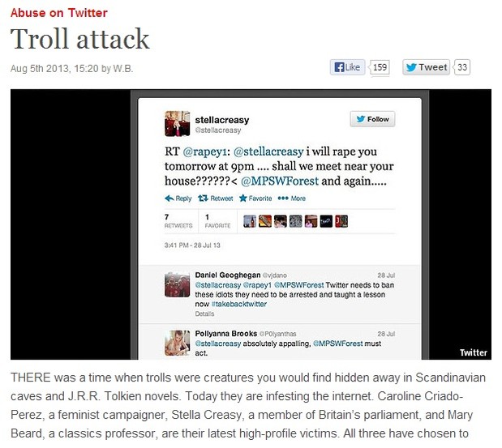Click the first retweeter avatar thumbnail
Image resolution: width=502 pixels, height=448 pixels.
click(x=250, y=221)
